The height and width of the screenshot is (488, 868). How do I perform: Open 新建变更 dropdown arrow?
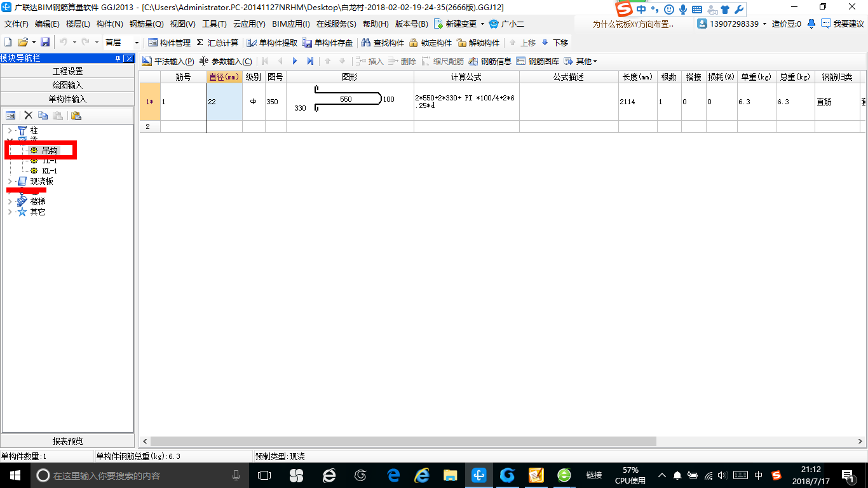[482, 24]
